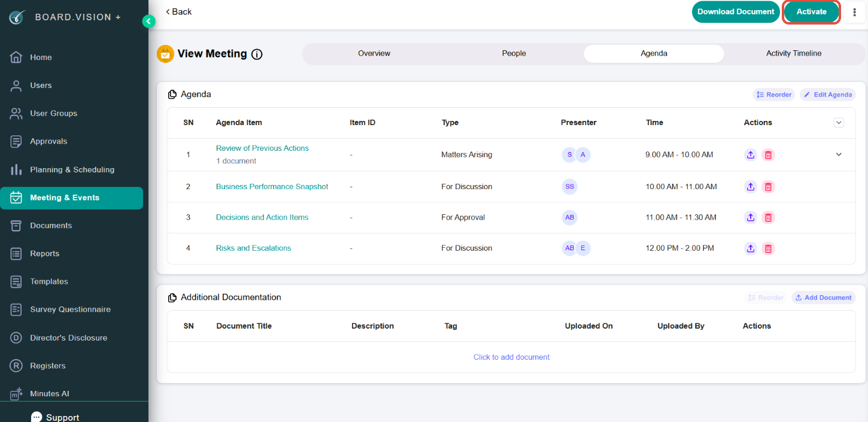
Task: Click the Reports list icon
Action: pyautogui.click(x=16, y=254)
